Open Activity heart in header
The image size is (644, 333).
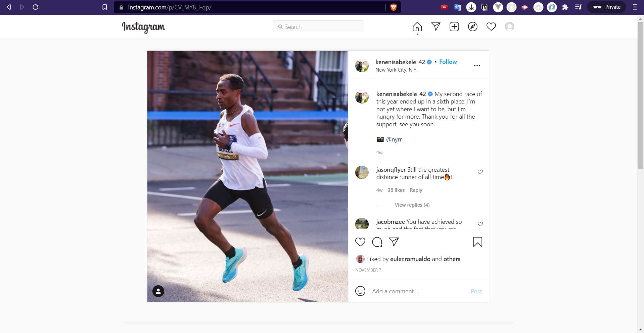[x=491, y=27]
